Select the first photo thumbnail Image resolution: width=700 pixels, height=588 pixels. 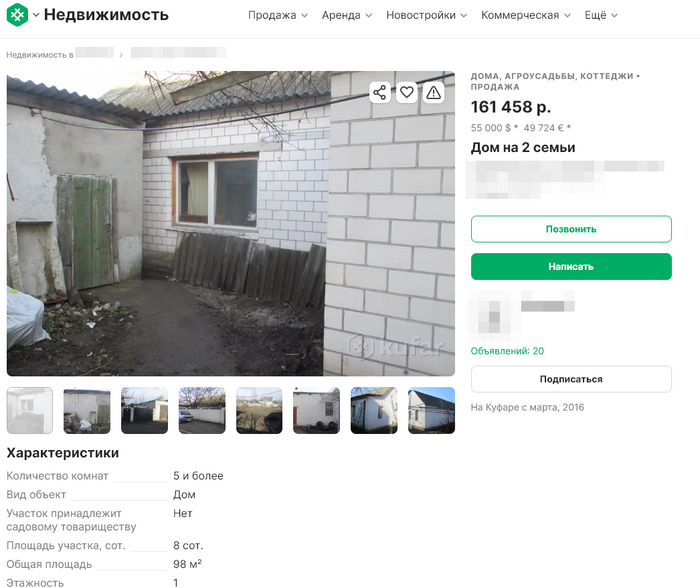(29, 410)
